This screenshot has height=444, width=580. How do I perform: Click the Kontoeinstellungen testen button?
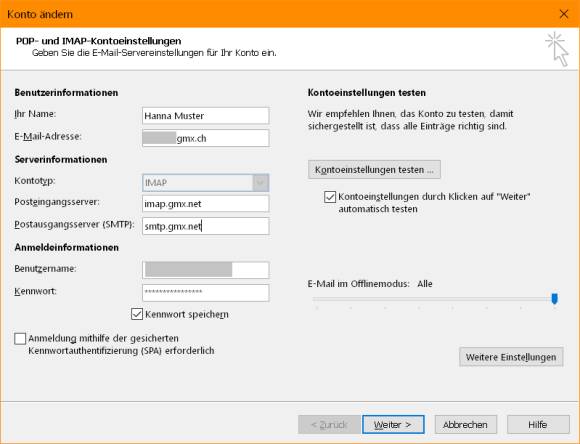click(x=374, y=170)
